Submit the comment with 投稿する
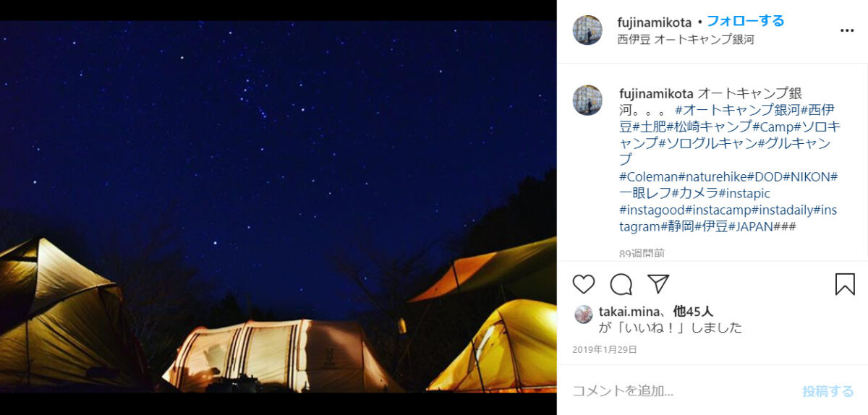 click(827, 391)
